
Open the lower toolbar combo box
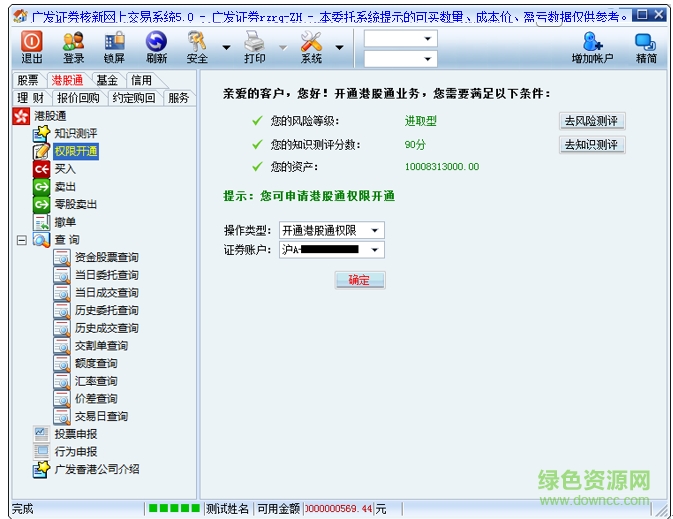(x=400, y=59)
